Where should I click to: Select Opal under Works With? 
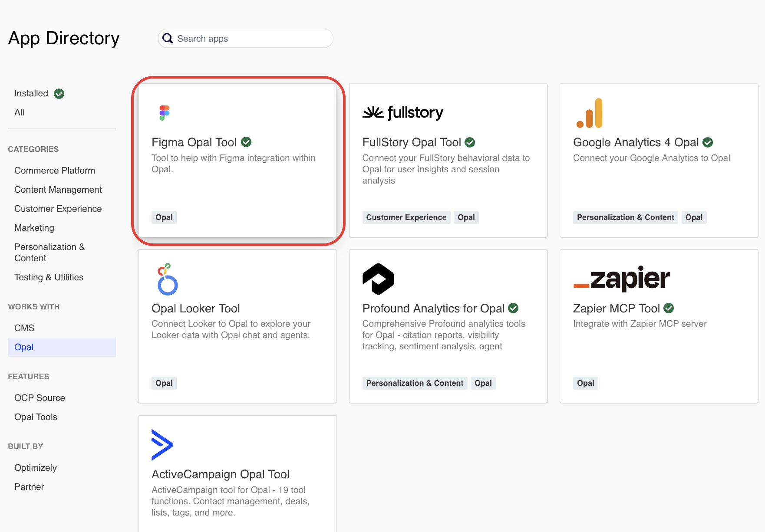click(x=62, y=347)
